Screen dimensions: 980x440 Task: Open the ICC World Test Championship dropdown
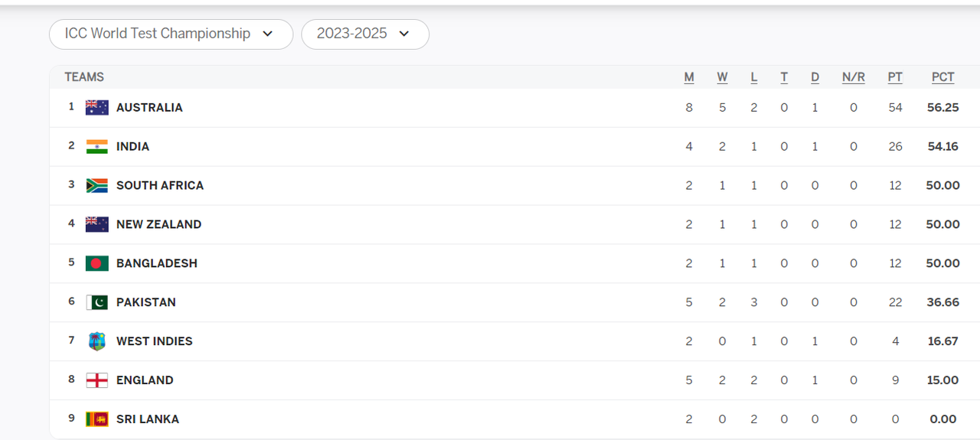click(x=171, y=34)
